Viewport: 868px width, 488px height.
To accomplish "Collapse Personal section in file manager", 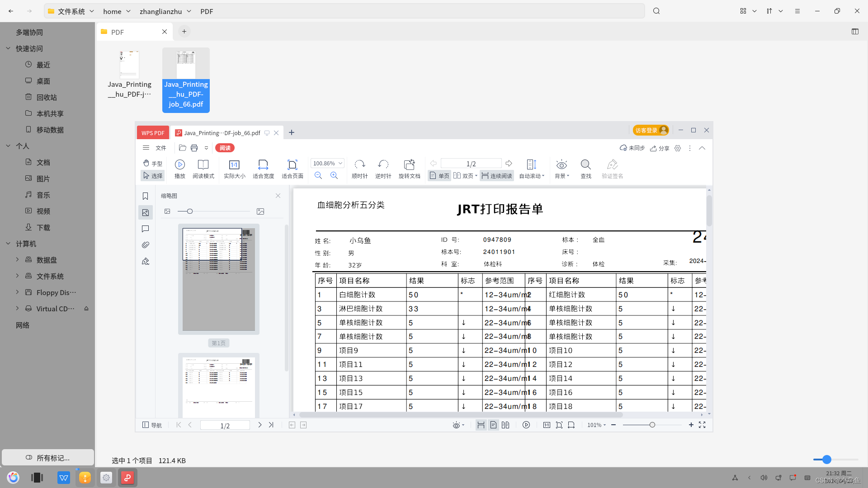I will pyautogui.click(x=8, y=146).
